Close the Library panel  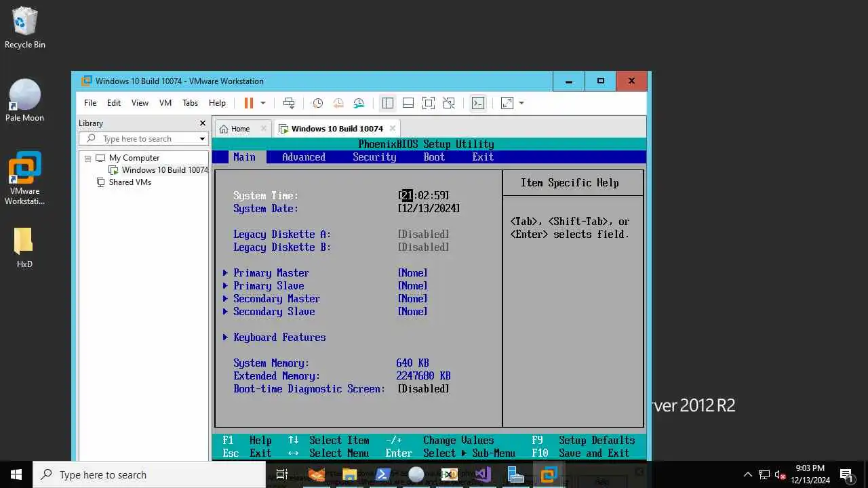click(x=202, y=123)
